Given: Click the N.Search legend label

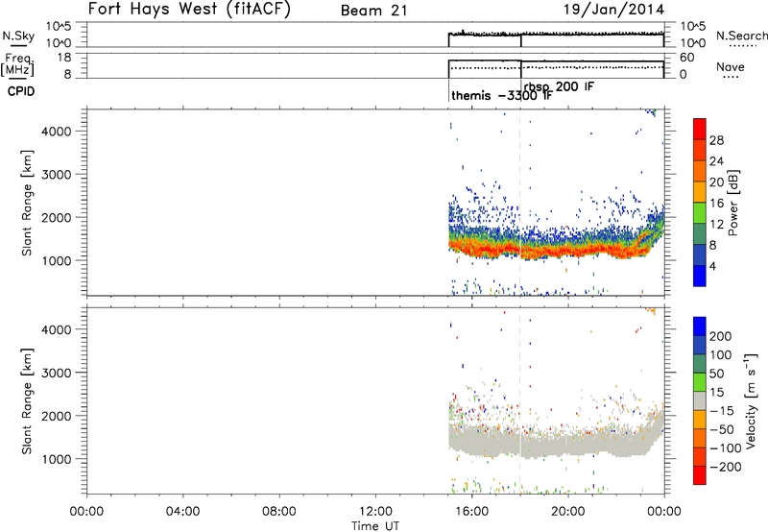Looking at the screenshot, I should [x=741, y=36].
